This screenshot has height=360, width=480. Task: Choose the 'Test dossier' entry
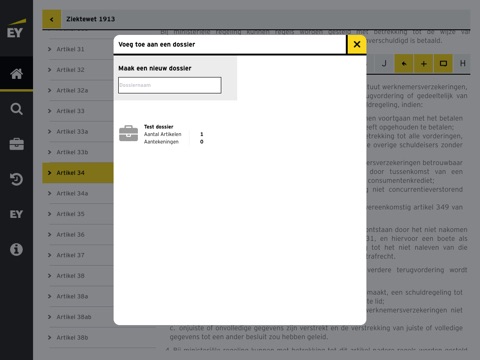[162, 134]
